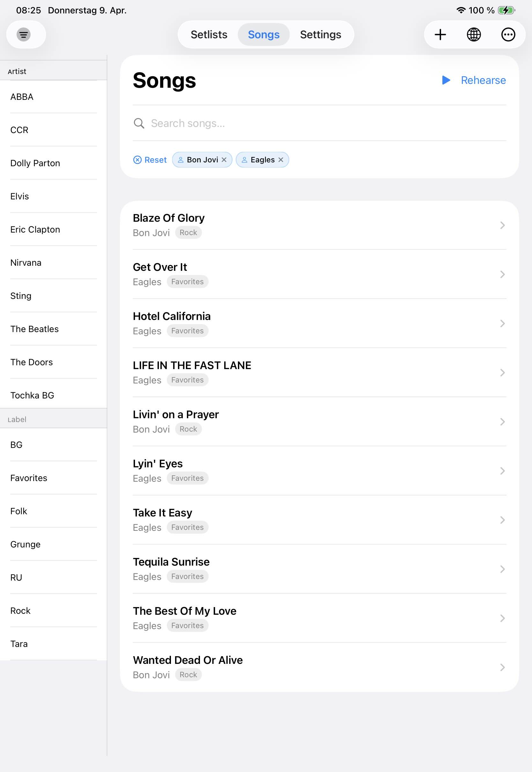
Task: Open Lyin' Eyes chevron
Action: point(502,471)
